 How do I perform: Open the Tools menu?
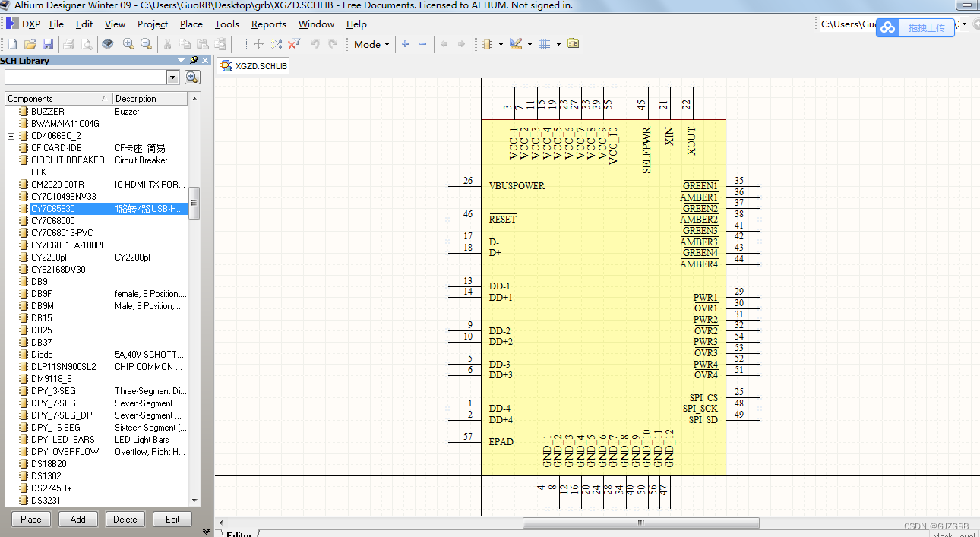pos(226,24)
